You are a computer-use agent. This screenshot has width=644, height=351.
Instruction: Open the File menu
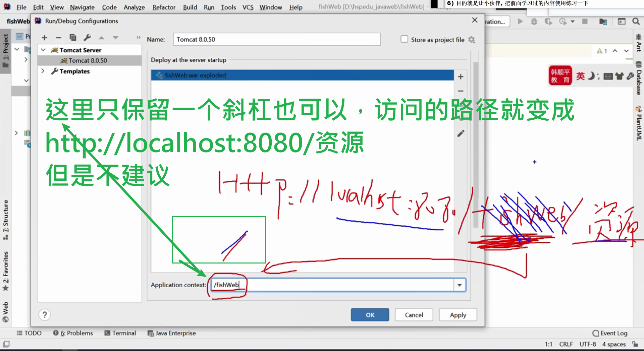click(21, 7)
